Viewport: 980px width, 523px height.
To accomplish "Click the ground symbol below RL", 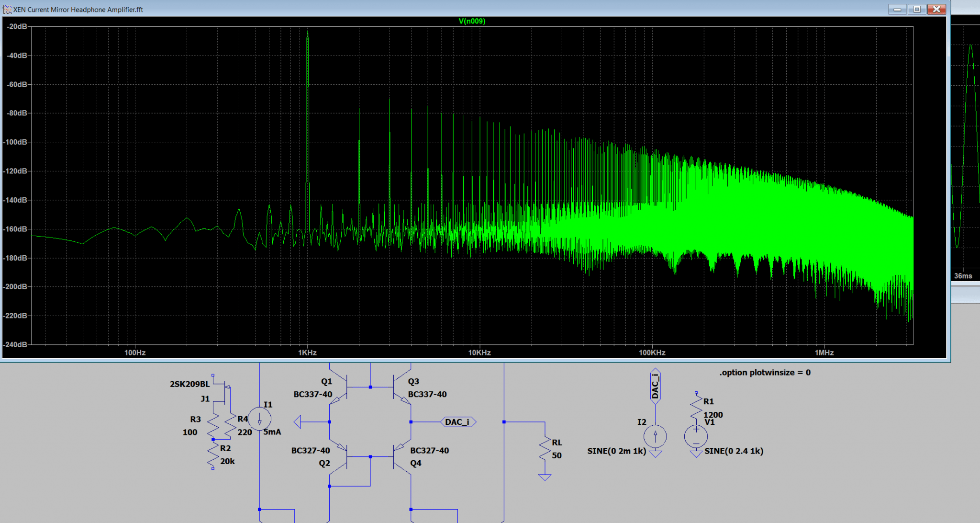I will (x=545, y=477).
